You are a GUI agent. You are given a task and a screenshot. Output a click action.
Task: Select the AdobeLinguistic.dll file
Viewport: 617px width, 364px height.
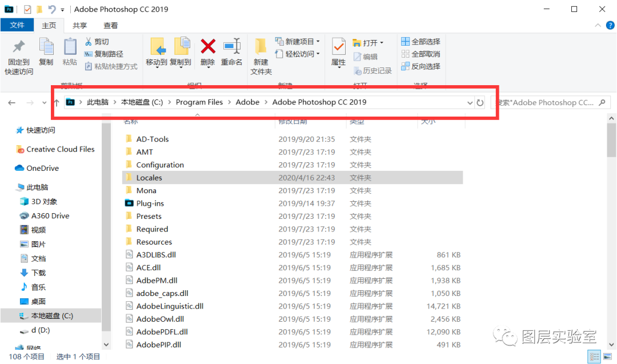coord(293,306)
